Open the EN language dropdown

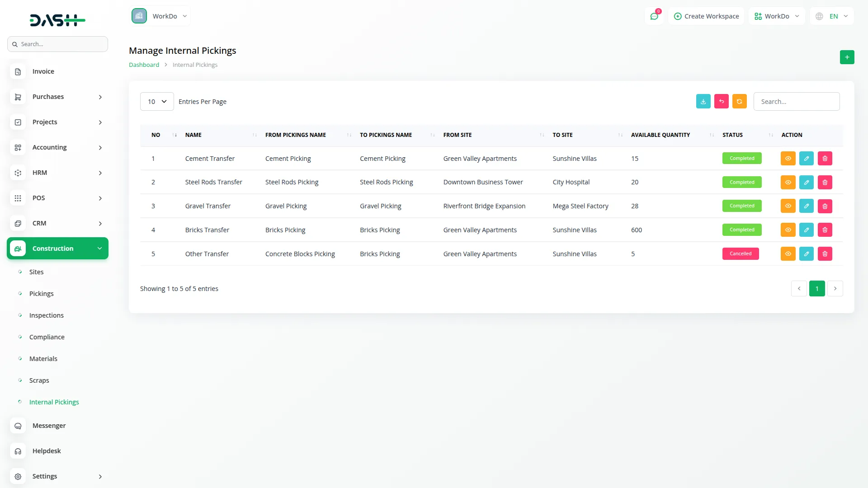[833, 16]
